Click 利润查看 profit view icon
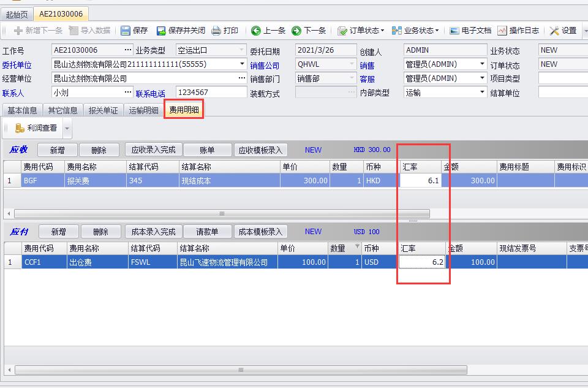 point(20,128)
